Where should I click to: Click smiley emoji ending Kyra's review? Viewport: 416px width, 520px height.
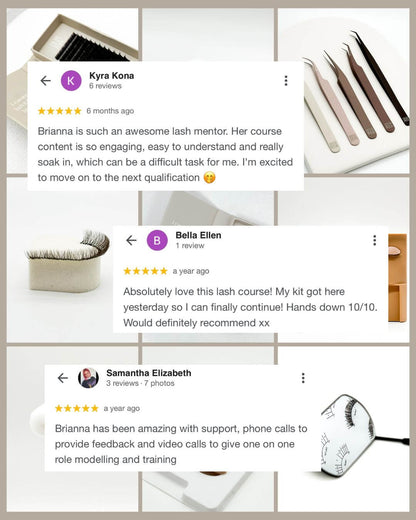(210, 177)
